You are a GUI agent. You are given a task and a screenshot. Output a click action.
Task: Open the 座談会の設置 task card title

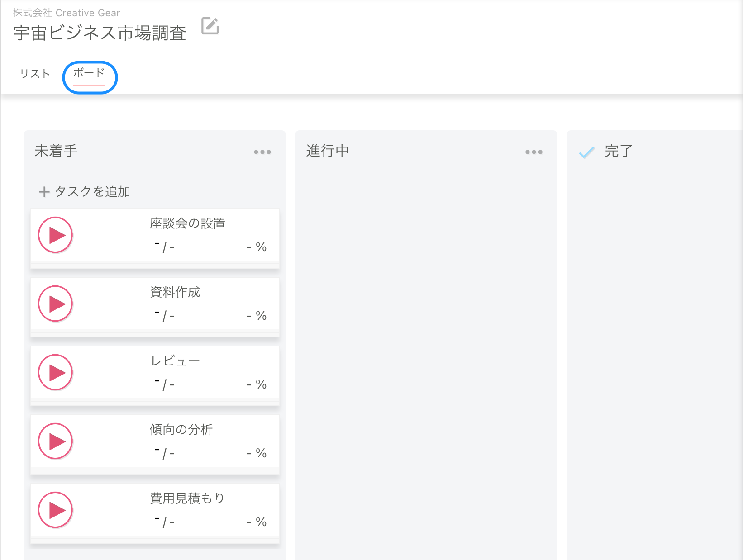click(x=187, y=223)
